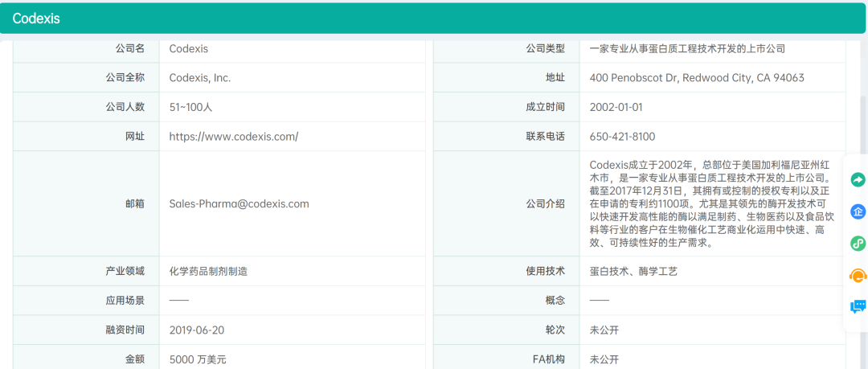
Task: Open customer service headset icon
Action: pos(858,275)
